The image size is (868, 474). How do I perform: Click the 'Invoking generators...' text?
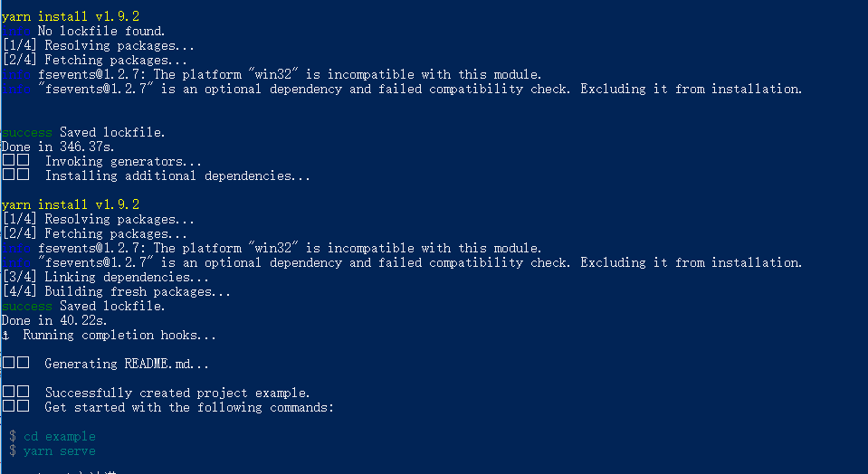tap(123, 161)
